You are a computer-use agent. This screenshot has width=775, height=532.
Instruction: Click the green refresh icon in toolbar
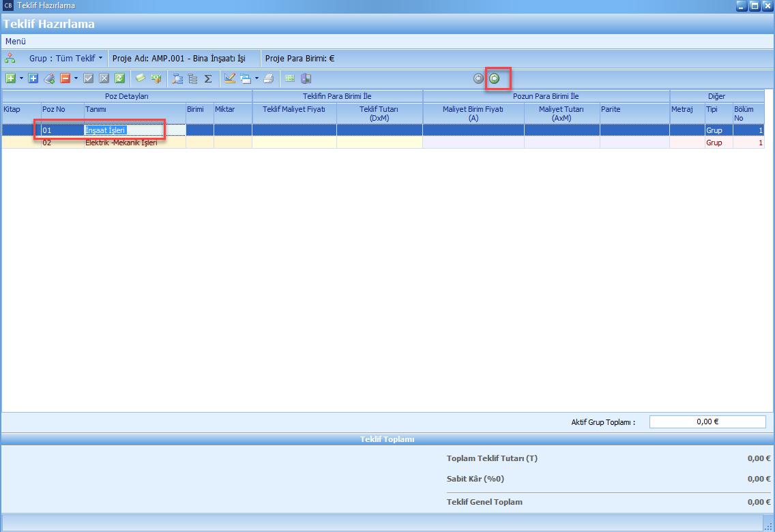(119, 78)
